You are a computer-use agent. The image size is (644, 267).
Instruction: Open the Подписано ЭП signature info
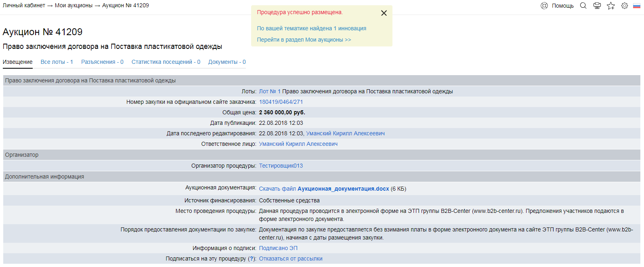coord(278,248)
